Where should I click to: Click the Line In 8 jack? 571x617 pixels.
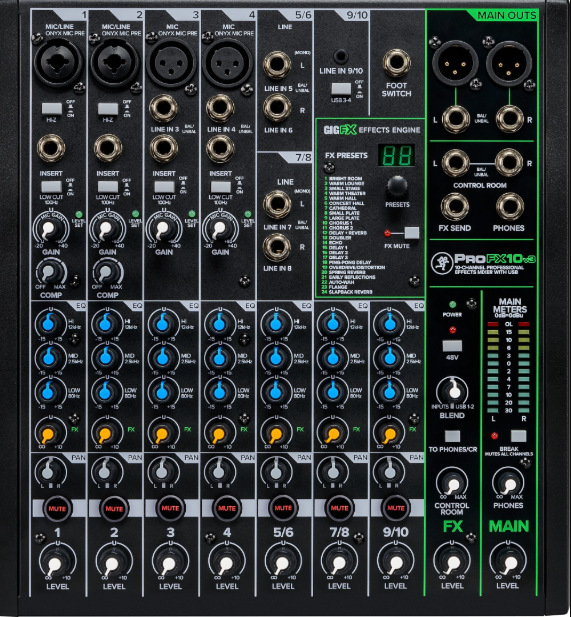pyautogui.click(x=277, y=247)
